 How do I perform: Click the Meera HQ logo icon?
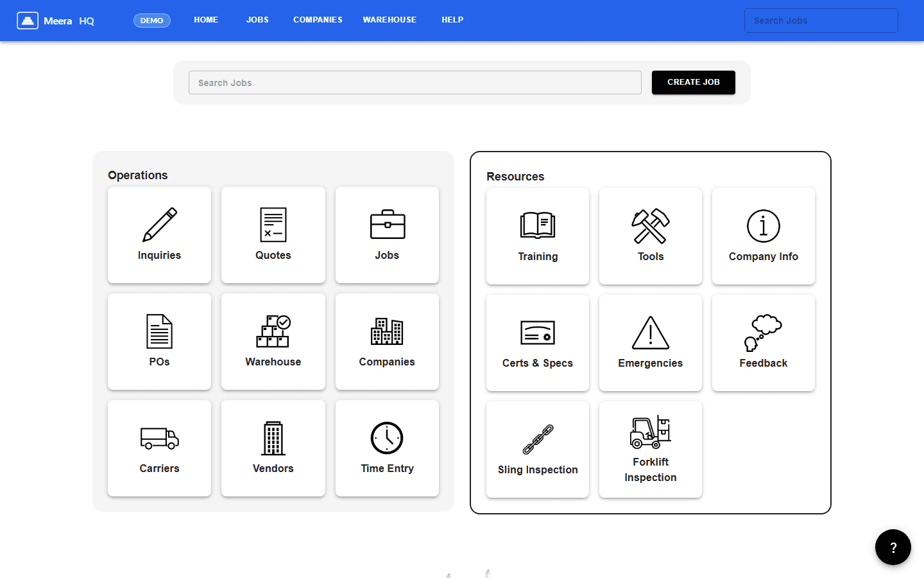pos(28,21)
